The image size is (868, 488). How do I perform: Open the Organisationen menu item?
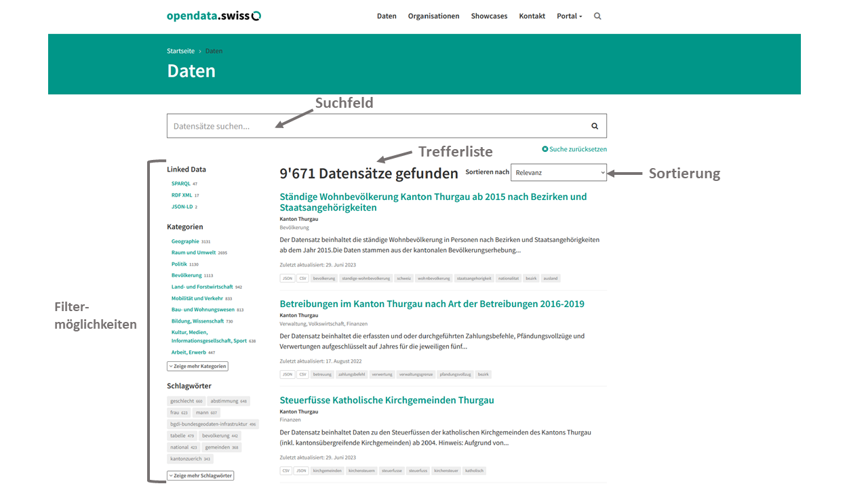(x=433, y=16)
